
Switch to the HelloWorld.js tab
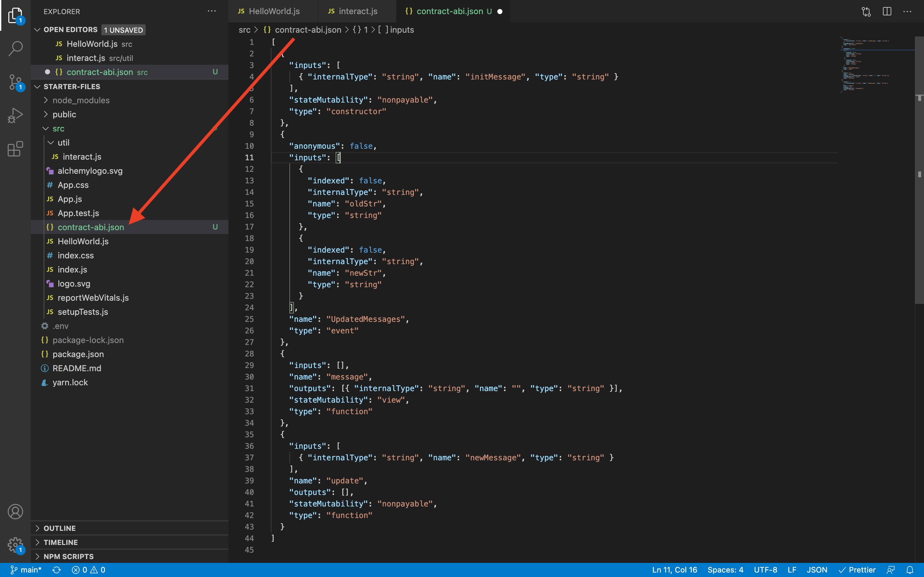pos(273,11)
